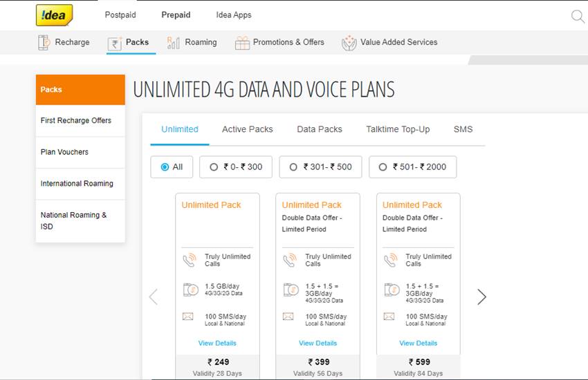Screen dimensions: 588x380
Task: Click the Roaming signal icon
Action: (x=173, y=43)
